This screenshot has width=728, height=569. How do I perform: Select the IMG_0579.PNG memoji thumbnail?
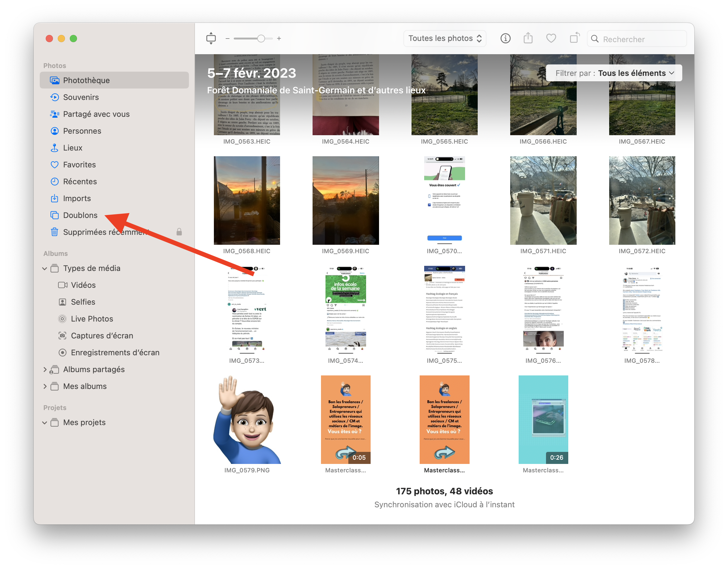[247, 420]
